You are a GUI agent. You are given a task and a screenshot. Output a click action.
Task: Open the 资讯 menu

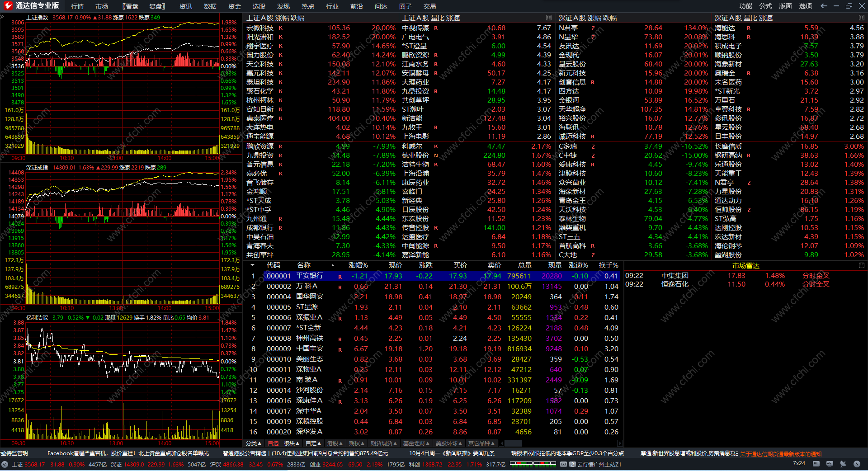(x=186, y=6)
